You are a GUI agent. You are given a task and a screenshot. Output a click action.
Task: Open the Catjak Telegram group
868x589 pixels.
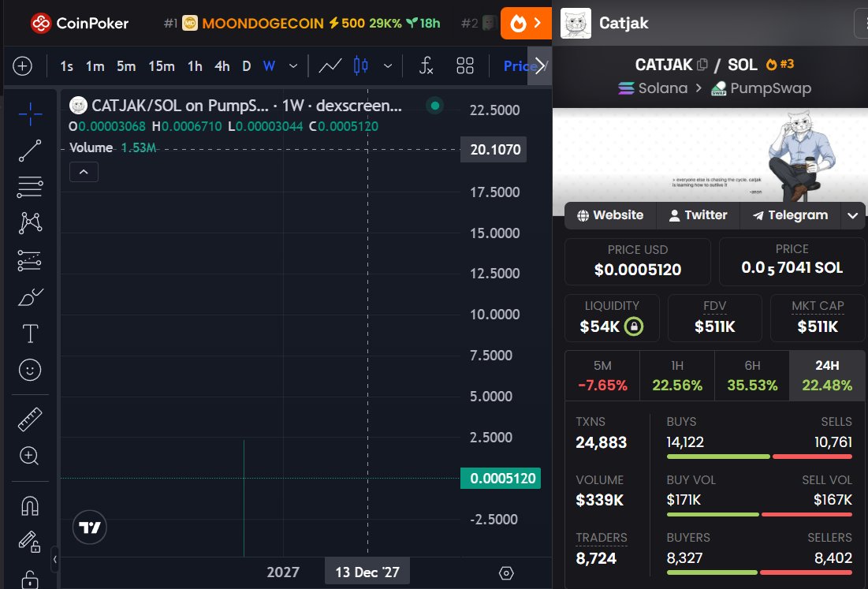click(790, 215)
